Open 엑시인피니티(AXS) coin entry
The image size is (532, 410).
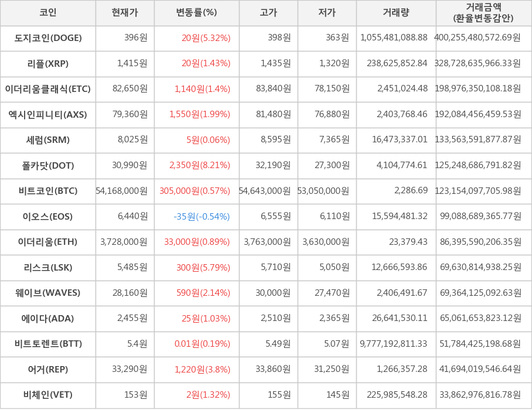48,114
